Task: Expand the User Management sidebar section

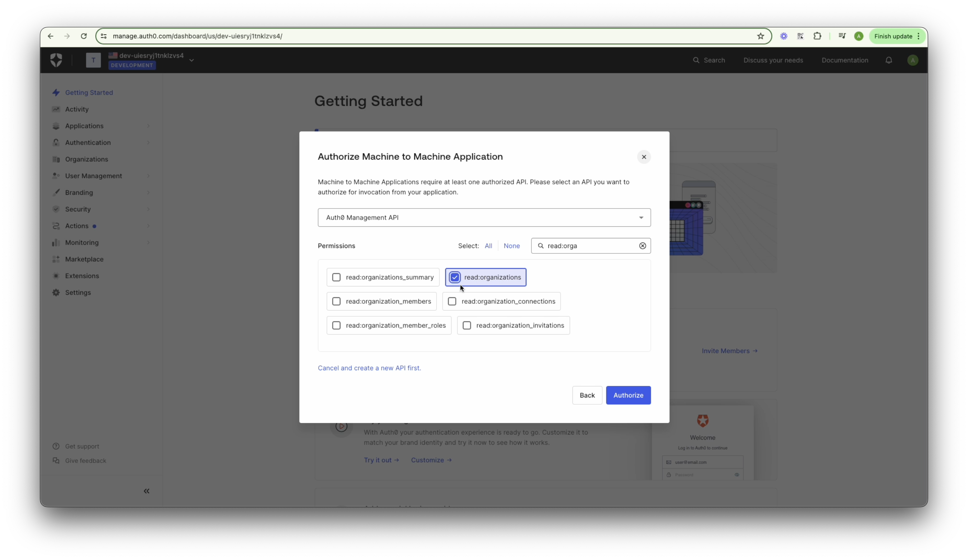Action: point(148,176)
